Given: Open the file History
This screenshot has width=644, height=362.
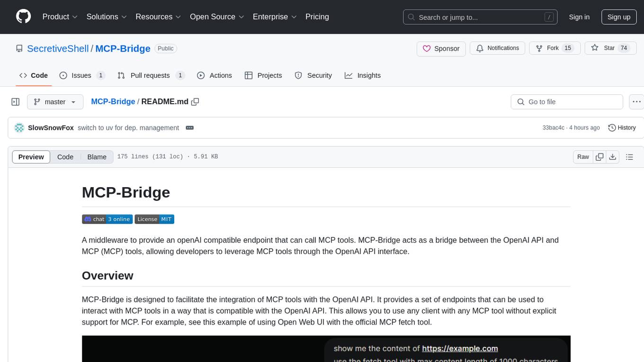Looking at the screenshot, I should pyautogui.click(x=622, y=128).
